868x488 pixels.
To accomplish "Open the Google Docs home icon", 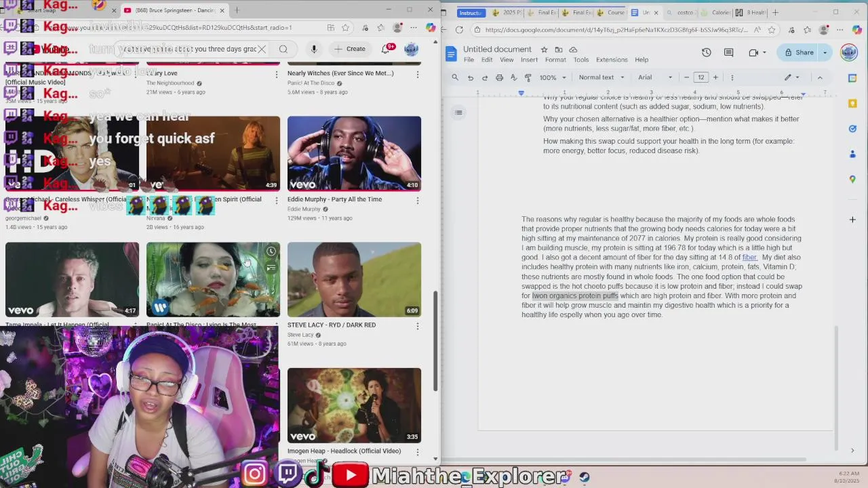I will click(x=451, y=54).
